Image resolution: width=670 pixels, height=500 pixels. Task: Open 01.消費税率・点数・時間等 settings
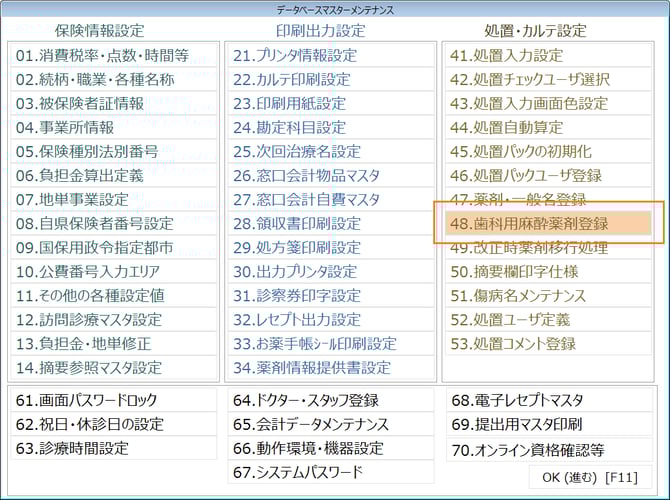point(100,56)
